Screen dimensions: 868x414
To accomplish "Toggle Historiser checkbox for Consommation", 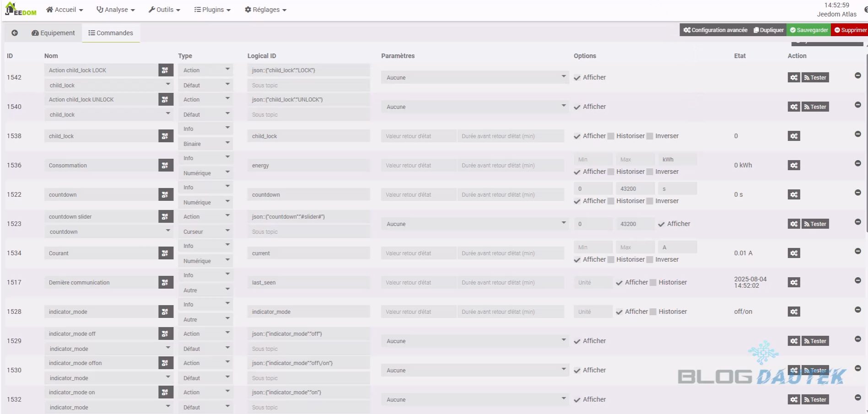I will pos(611,172).
